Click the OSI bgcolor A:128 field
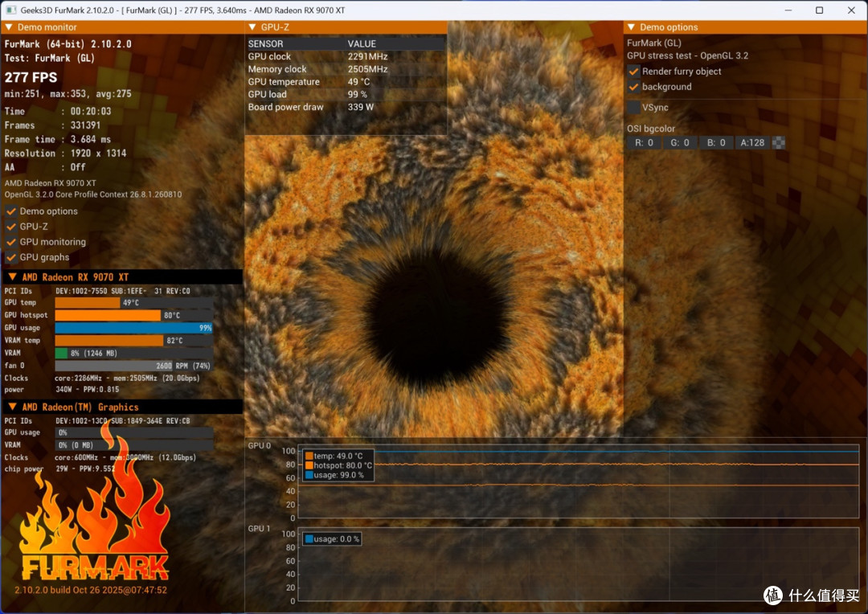This screenshot has height=614, width=868. pyautogui.click(x=752, y=143)
